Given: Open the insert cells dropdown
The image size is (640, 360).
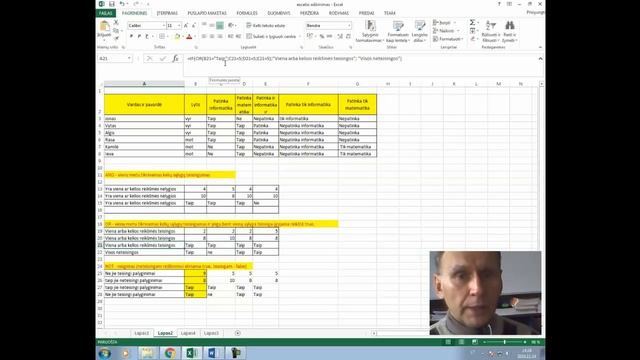Looking at the screenshot, I should [444, 22].
